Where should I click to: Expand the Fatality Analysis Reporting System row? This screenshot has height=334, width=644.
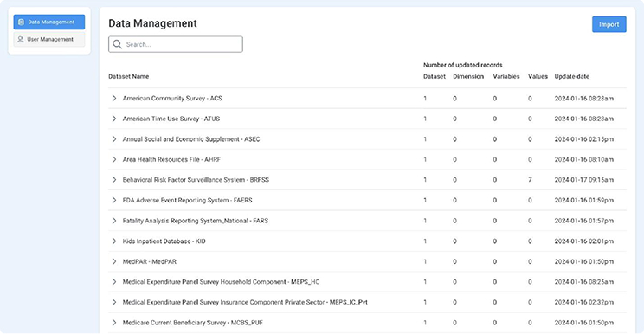[x=114, y=221]
